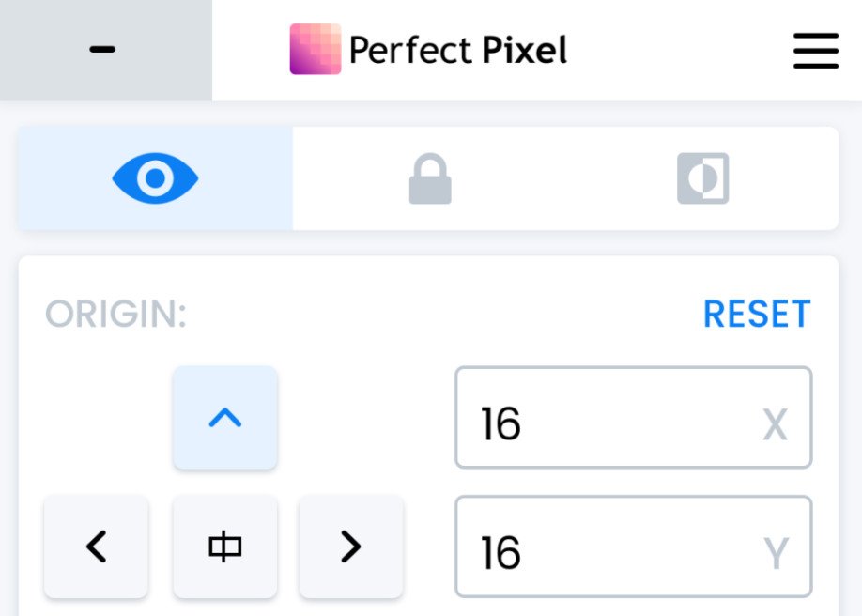This screenshot has width=862, height=616.
Task: Click the empty space between lock and invert icons
Action: click(x=563, y=178)
